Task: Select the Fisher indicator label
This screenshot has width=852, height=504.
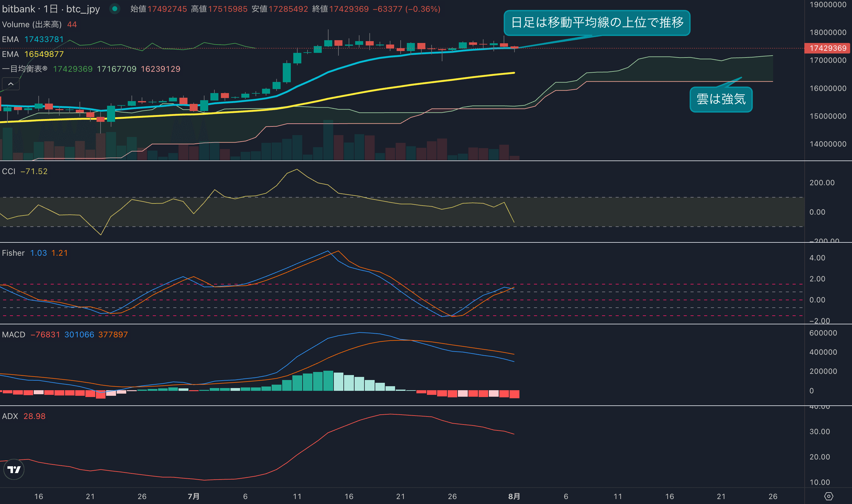Action: [x=13, y=253]
